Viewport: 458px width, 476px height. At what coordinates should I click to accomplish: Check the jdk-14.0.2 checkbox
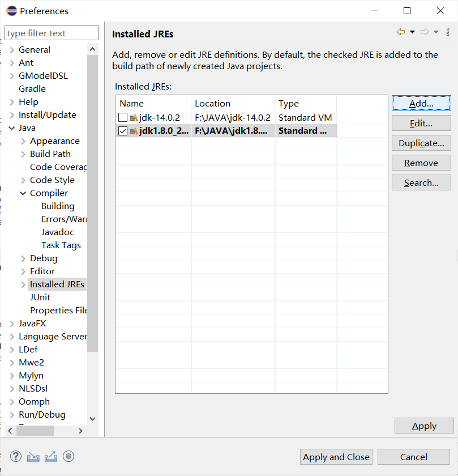[122, 117]
